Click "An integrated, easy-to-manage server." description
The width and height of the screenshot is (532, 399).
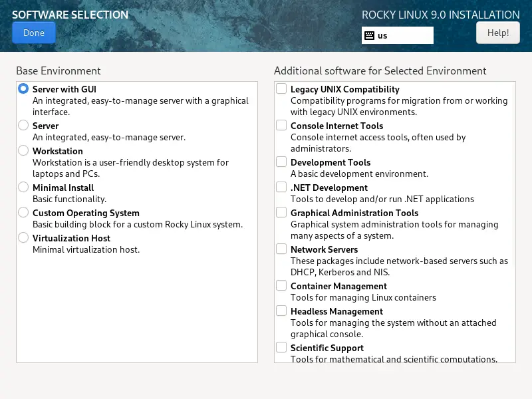tap(109, 138)
